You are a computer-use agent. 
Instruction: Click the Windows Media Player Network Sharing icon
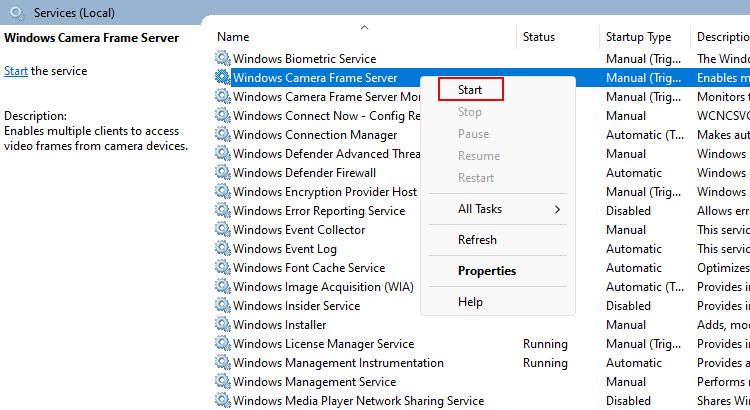[222, 401]
